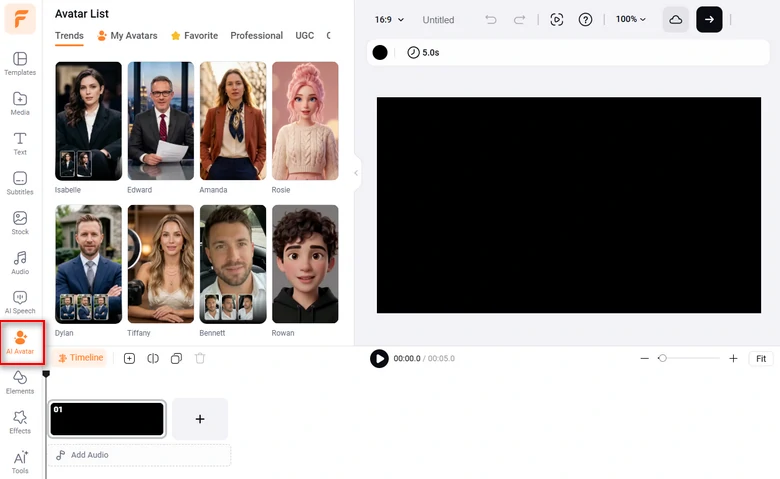780x479 pixels.
Task: Select the AI Avatar sidebar item
Action: click(20, 342)
